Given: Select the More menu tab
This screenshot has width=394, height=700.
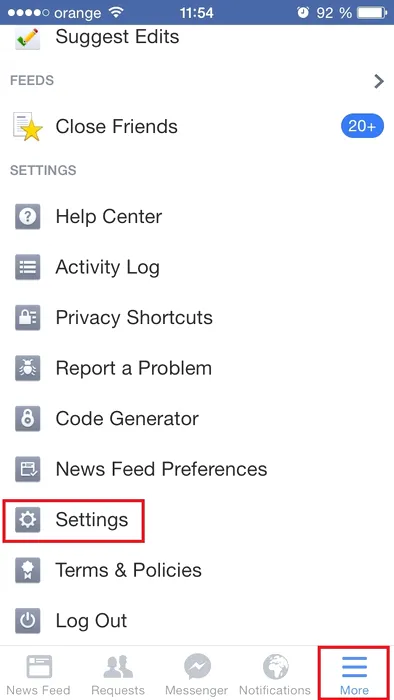Looking at the screenshot, I should click(354, 674).
